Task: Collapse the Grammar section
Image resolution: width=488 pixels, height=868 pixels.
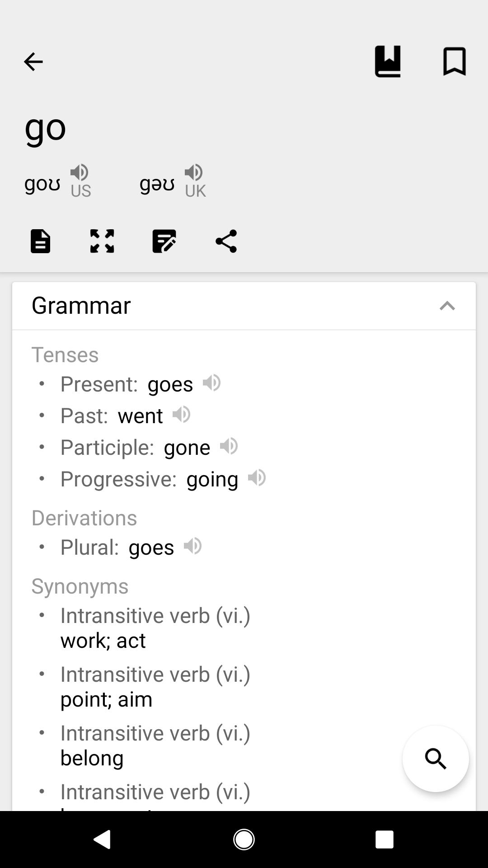Action: point(447,306)
